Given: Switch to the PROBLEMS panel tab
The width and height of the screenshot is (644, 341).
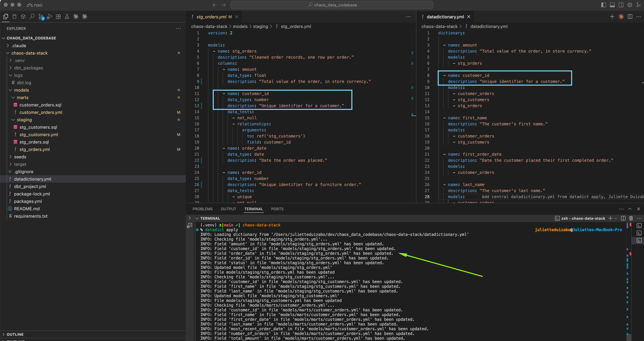Looking at the screenshot, I should click(x=202, y=209).
